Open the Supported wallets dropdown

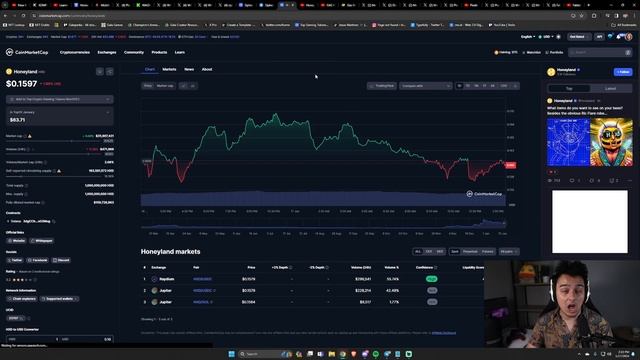pos(60,299)
